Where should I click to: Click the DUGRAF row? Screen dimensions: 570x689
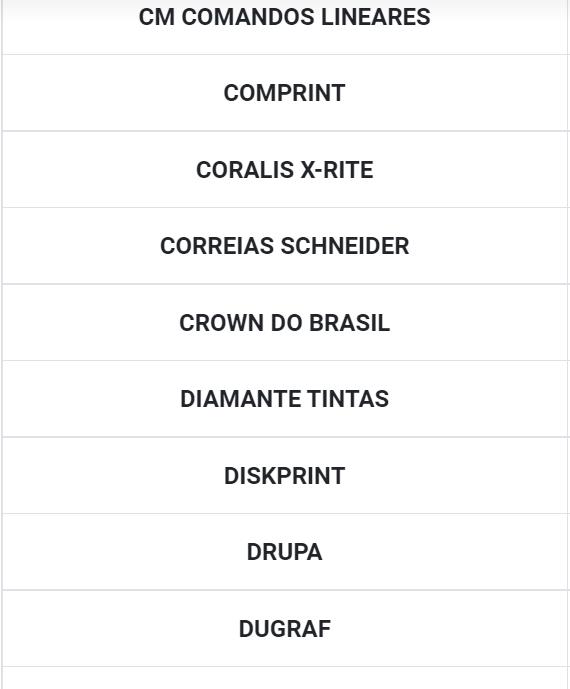(285, 628)
